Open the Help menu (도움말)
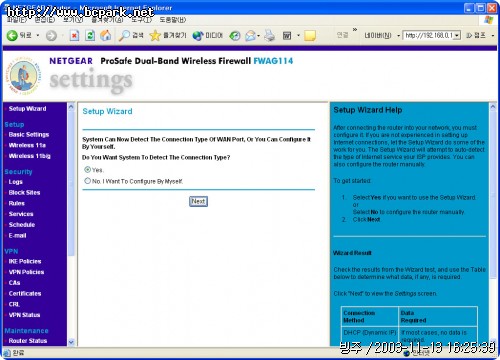500x360 pixels. click(173, 20)
